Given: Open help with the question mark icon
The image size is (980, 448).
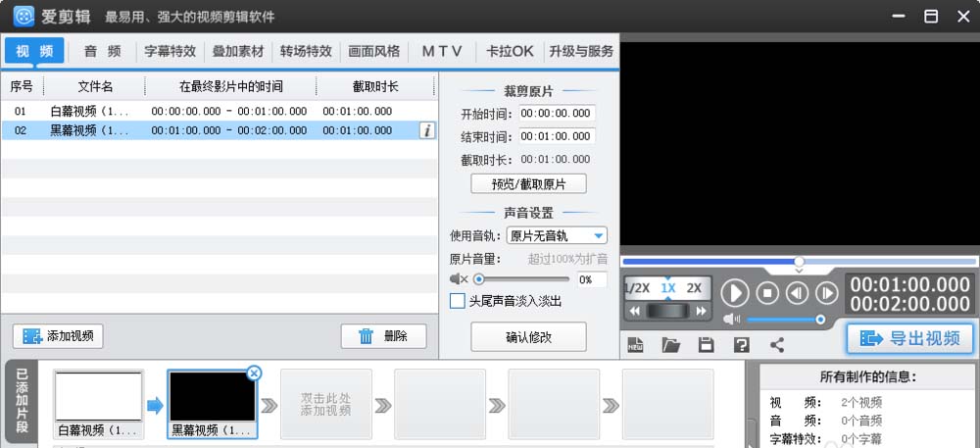Looking at the screenshot, I should click(x=741, y=344).
